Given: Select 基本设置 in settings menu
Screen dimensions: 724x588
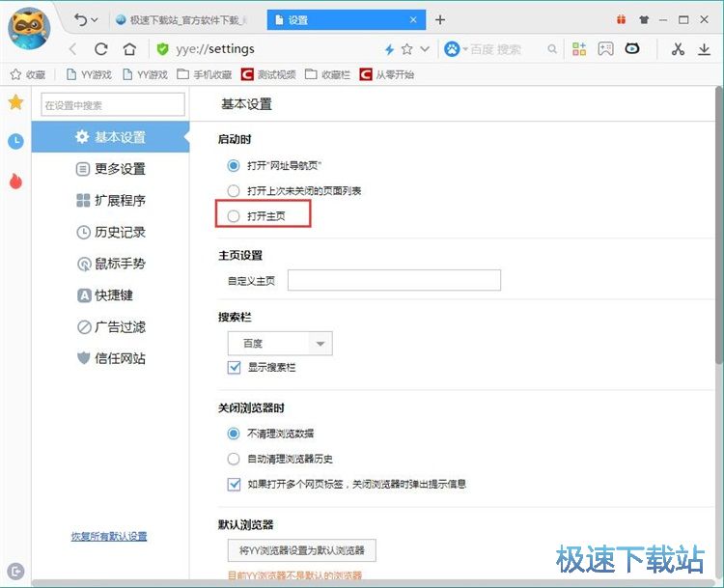Looking at the screenshot, I should pyautogui.click(x=110, y=137).
